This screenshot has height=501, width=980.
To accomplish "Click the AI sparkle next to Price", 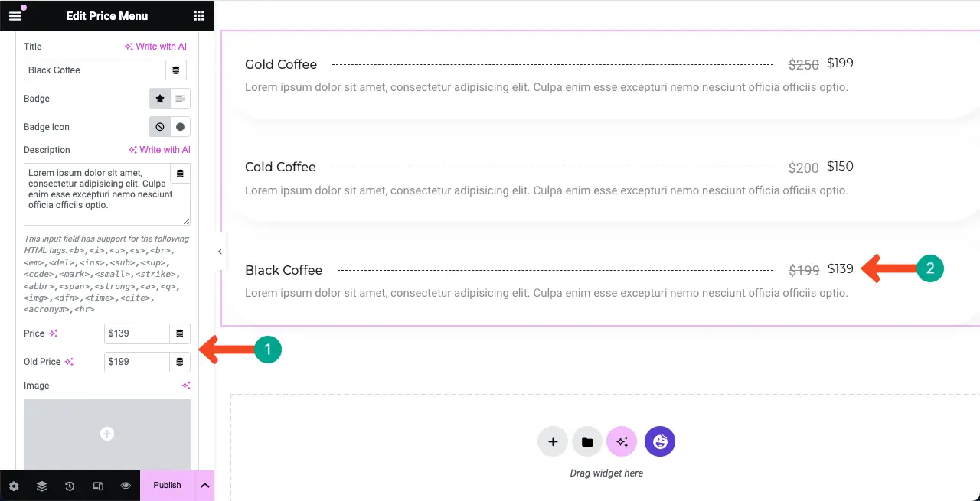I will coord(54,333).
